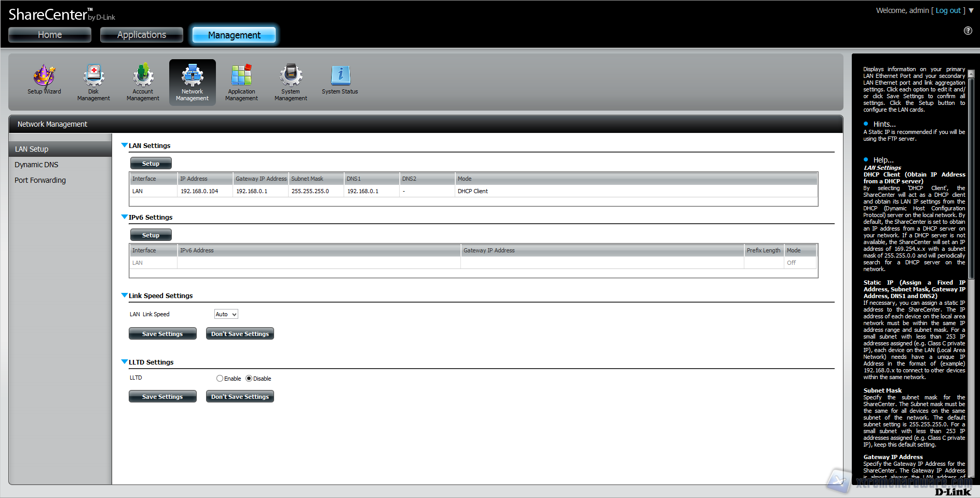Open the LAN Link Speed dropdown
Image resolution: width=980 pixels, height=498 pixels.
(226, 314)
